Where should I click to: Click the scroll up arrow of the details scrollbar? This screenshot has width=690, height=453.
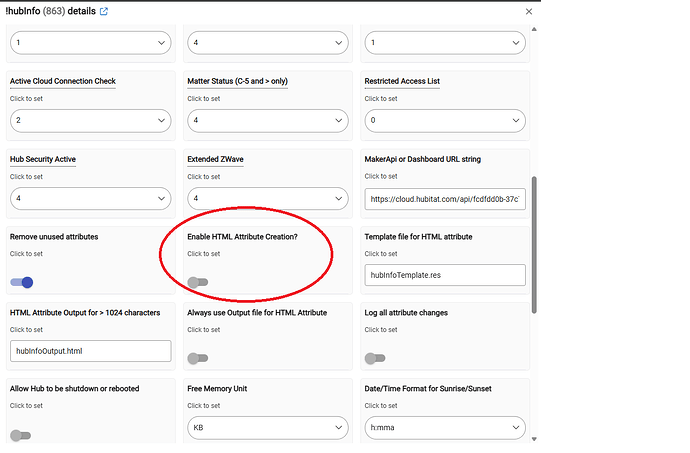point(534,29)
